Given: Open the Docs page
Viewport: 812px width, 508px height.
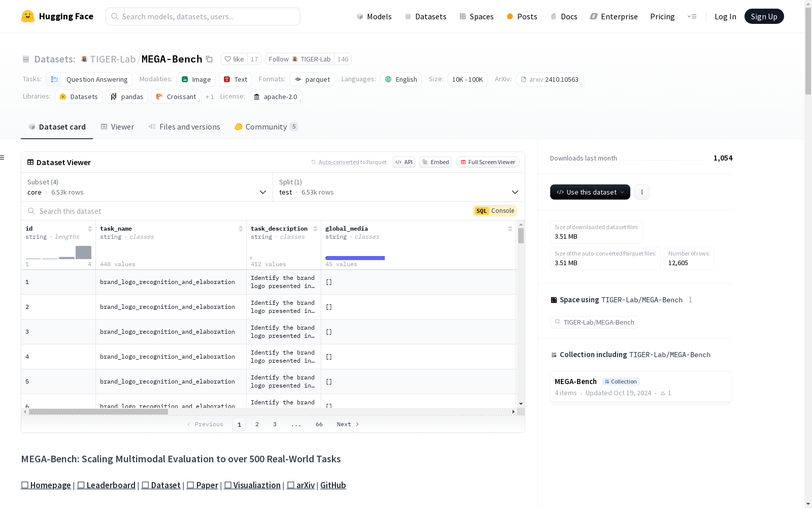Looking at the screenshot, I should pos(564,16).
